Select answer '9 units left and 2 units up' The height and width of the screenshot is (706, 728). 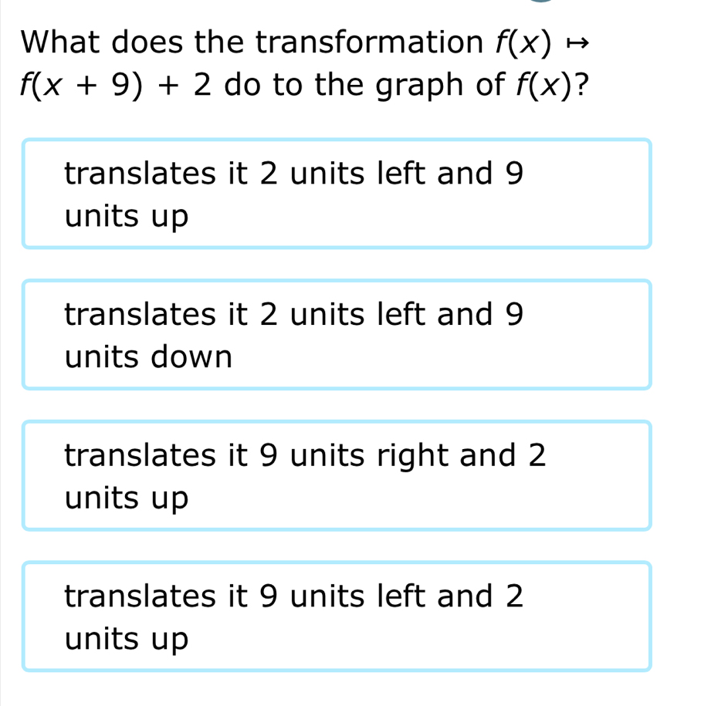(x=337, y=616)
